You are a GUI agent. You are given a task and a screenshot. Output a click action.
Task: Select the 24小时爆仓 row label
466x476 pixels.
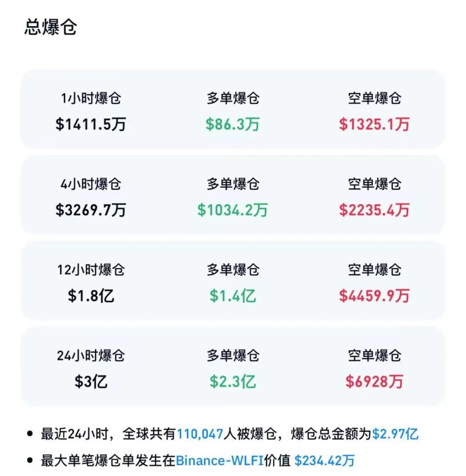pyautogui.click(x=91, y=356)
